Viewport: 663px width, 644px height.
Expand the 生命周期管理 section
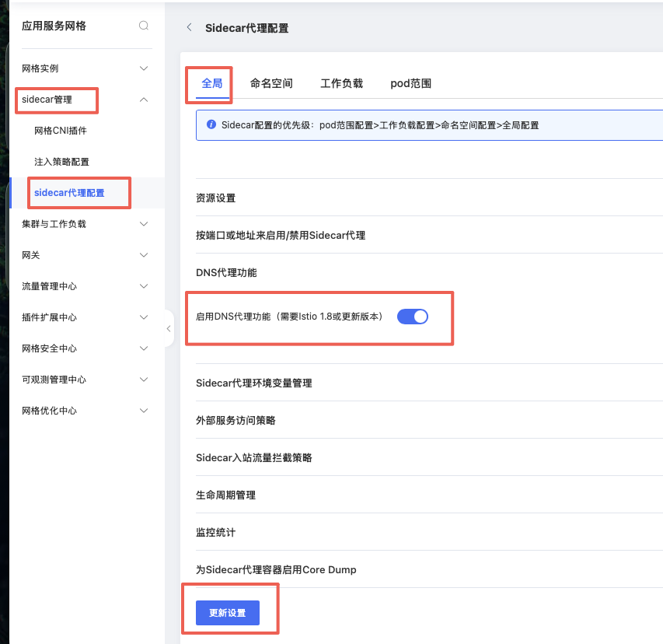[225, 495]
